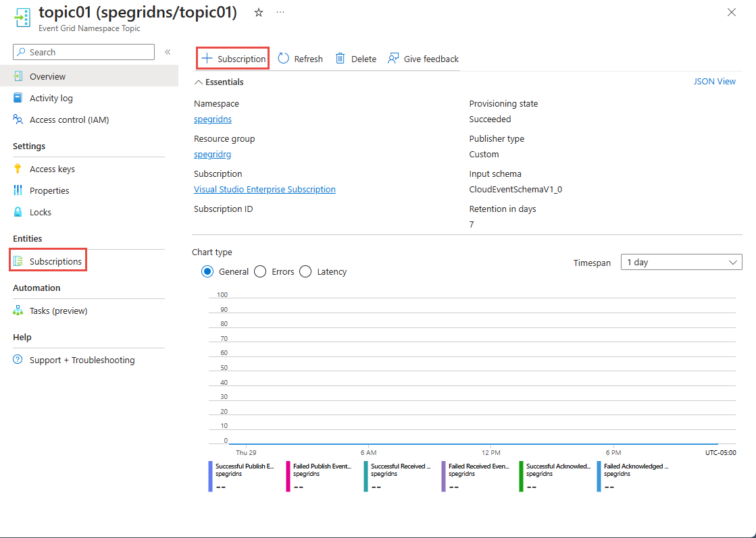Open JSON View
The width and height of the screenshot is (756, 538).
coord(715,82)
